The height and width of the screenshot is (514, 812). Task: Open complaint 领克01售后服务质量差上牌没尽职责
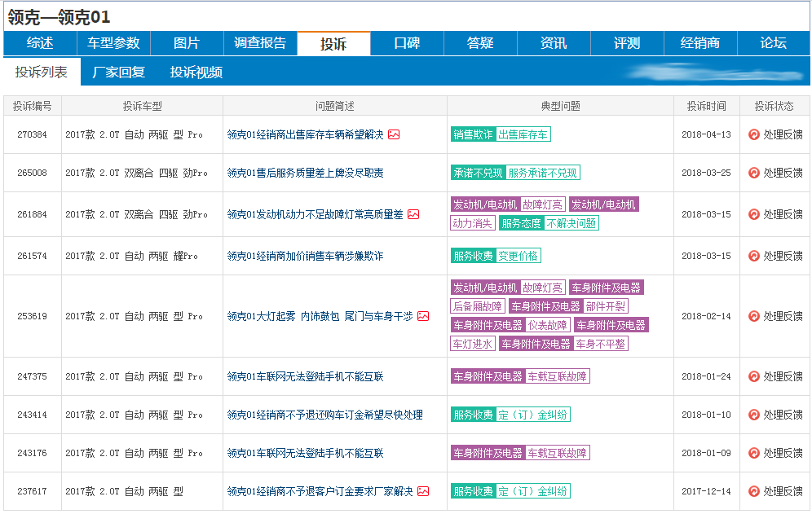click(305, 173)
